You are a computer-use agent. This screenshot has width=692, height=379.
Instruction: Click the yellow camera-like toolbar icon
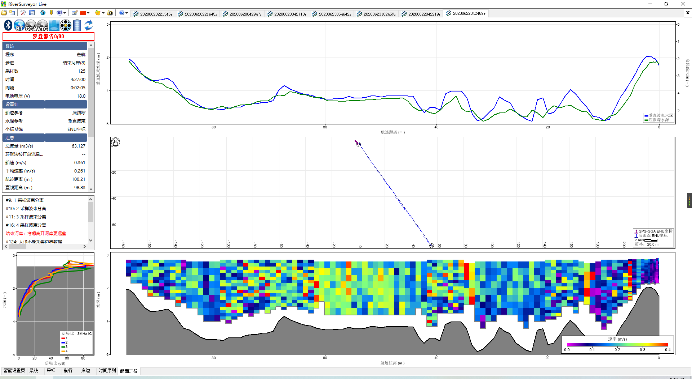pyautogui.click(x=110, y=13)
